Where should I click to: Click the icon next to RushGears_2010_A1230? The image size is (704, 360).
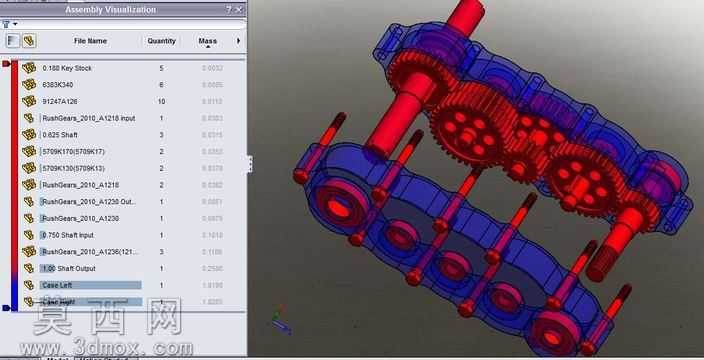point(29,218)
